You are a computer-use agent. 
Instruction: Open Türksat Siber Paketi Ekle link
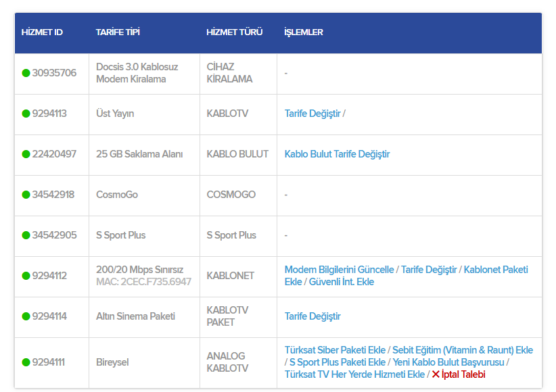[x=335, y=350]
